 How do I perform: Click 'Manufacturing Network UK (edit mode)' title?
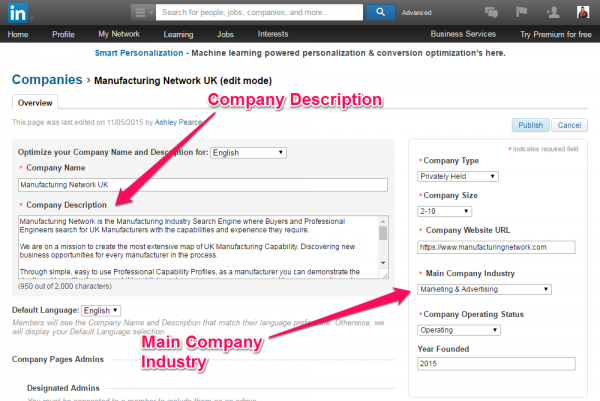click(x=183, y=81)
